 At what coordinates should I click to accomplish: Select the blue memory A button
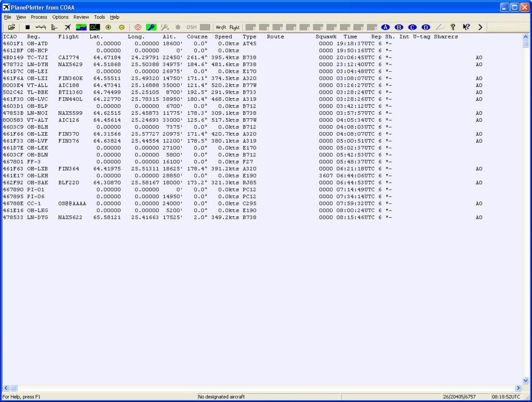point(385,27)
